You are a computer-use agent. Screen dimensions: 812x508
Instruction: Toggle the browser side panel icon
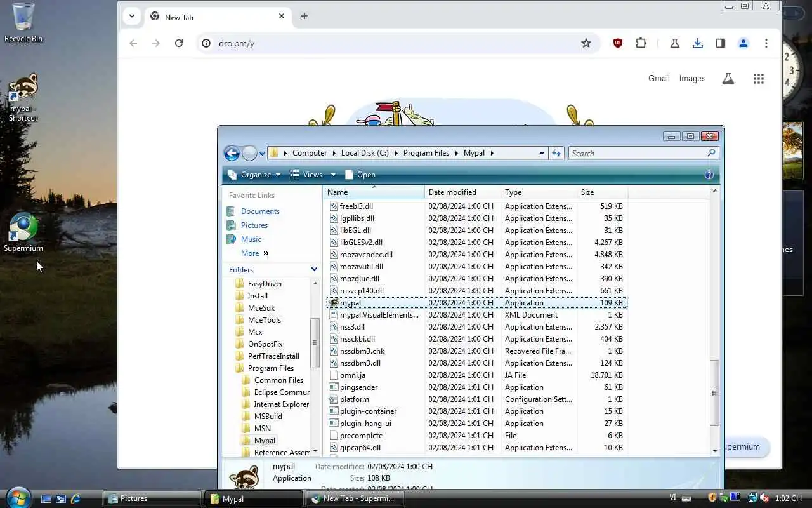[x=721, y=43]
